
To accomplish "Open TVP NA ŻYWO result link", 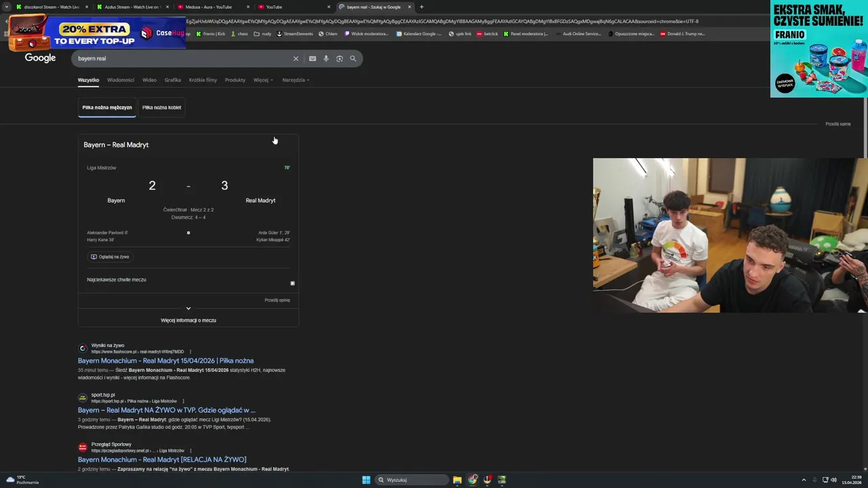I will (166, 410).
